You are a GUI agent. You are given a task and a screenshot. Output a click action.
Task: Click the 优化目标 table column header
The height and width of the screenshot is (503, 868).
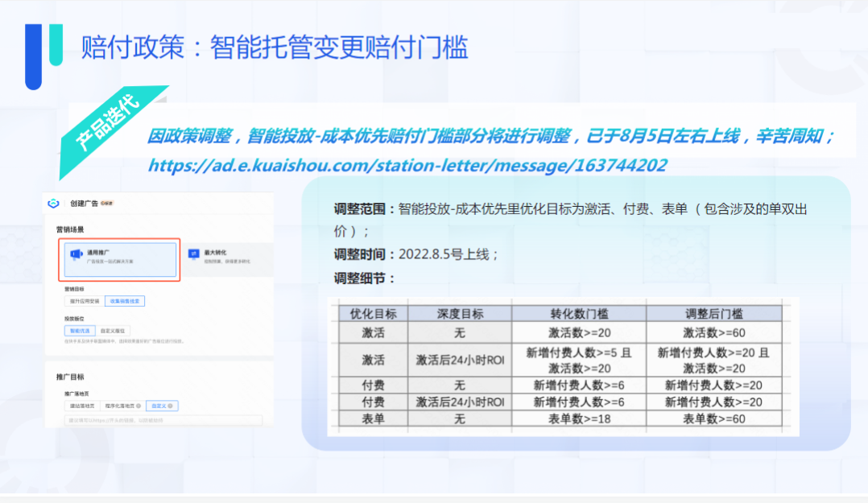[x=374, y=314]
